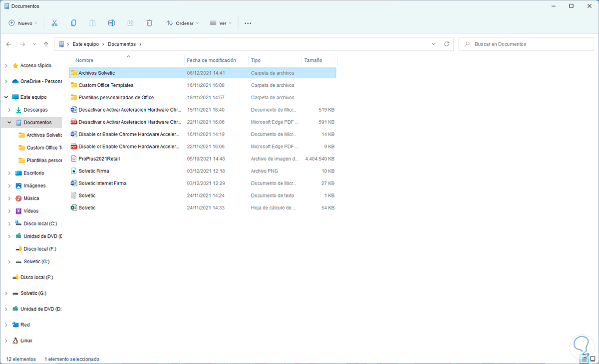The width and height of the screenshot is (599, 364).
Task: Expand the Descargas tree node
Action: (x=9, y=110)
